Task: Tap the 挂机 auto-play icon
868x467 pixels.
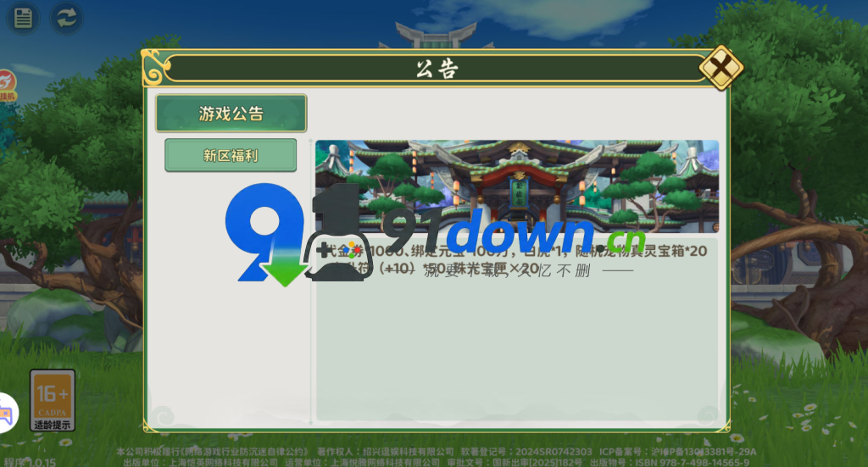Action: [7, 86]
